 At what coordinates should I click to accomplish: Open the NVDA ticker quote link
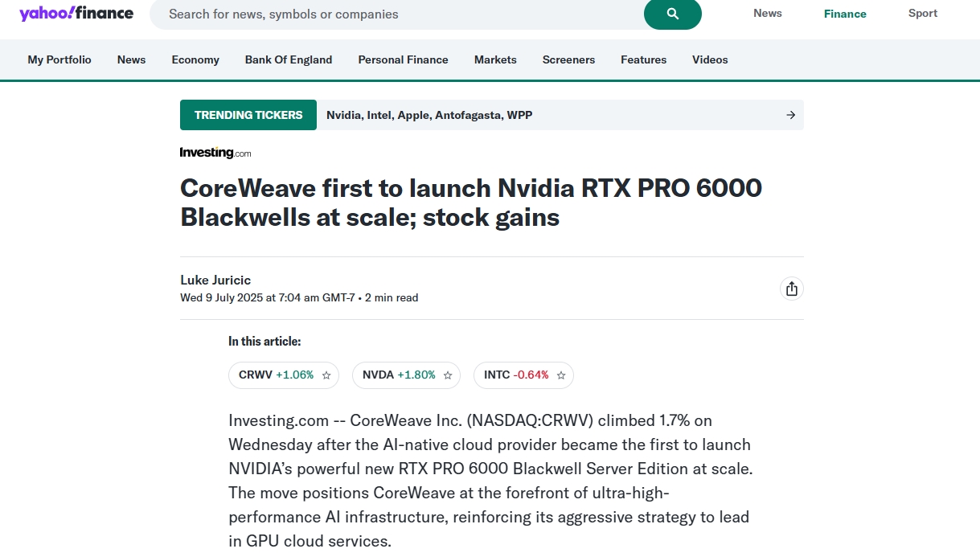[x=399, y=375]
